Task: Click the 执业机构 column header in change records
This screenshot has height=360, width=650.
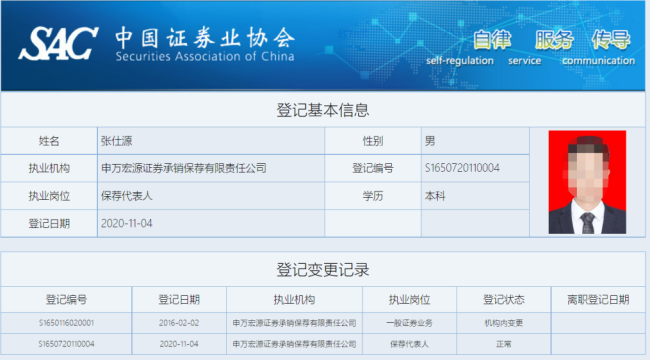Action: click(x=294, y=299)
